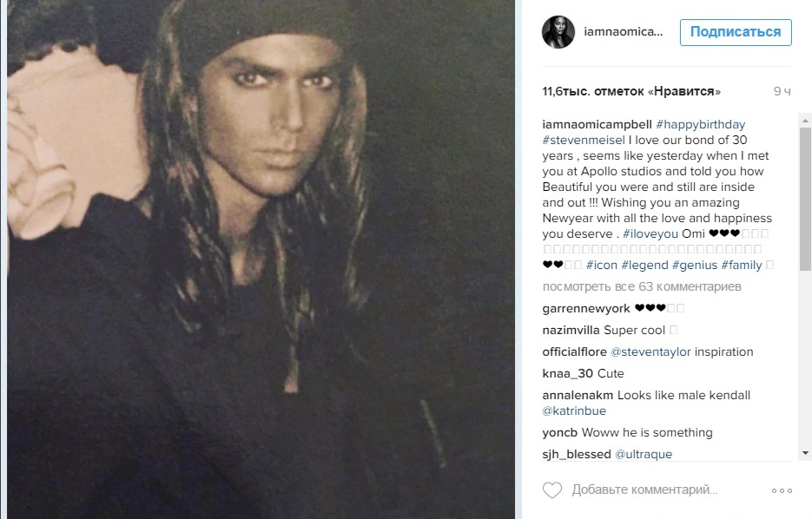Open the garrennewyork commenter profile
The width and height of the screenshot is (812, 519).
coord(585,308)
